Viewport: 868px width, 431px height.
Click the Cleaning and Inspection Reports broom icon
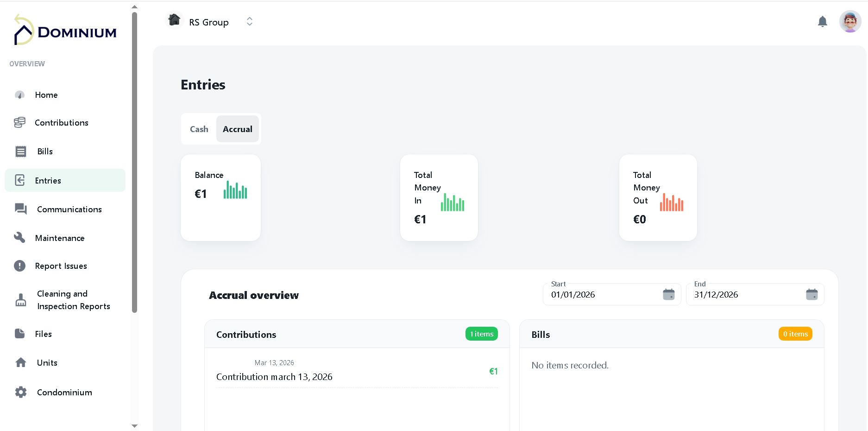(x=20, y=300)
